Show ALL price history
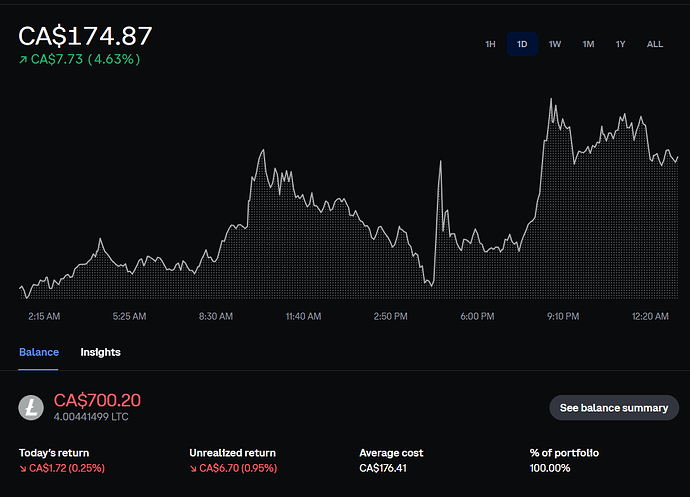This screenshot has width=690, height=497. click(x=655, y=44)
